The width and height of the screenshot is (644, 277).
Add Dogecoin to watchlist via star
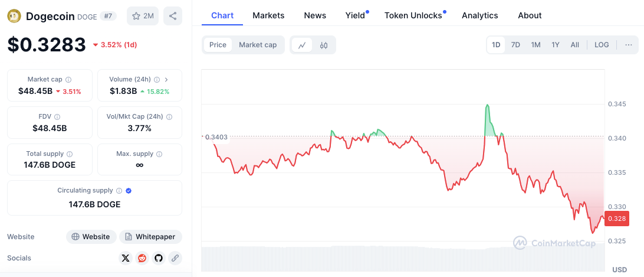[142, 16]
